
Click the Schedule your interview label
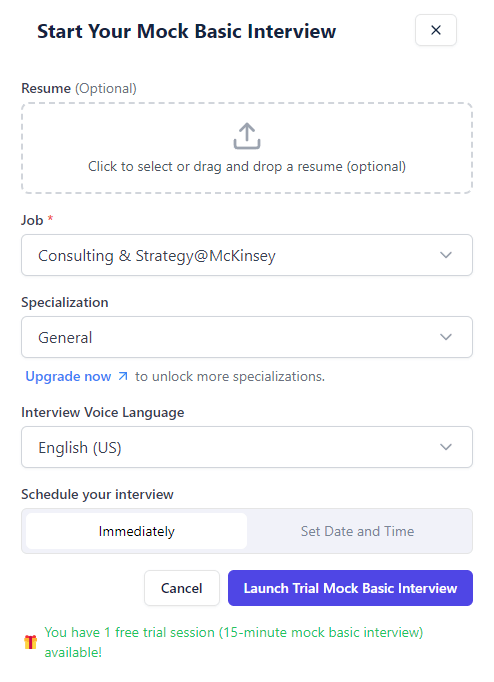tap(97, 495)
